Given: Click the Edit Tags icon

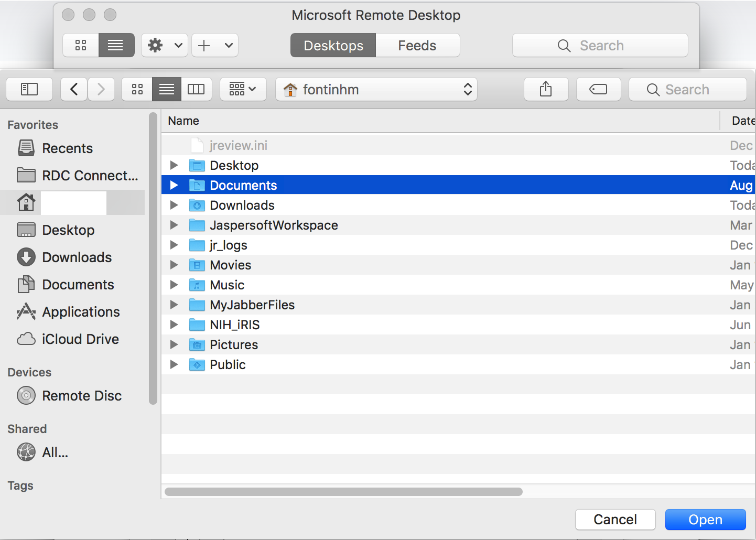Looking at the screenshot, I should pyautogui.click(x=599, y=89).
